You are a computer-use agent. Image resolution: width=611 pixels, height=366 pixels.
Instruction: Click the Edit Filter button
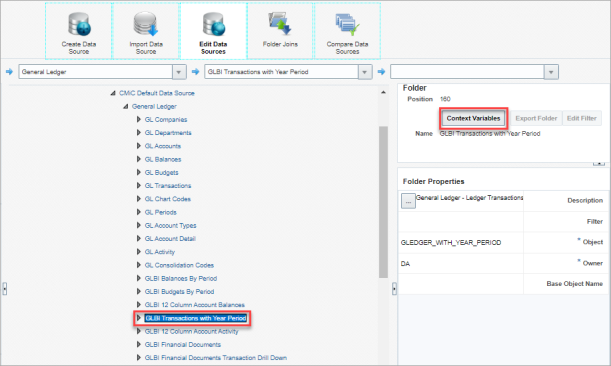(582, 118)
